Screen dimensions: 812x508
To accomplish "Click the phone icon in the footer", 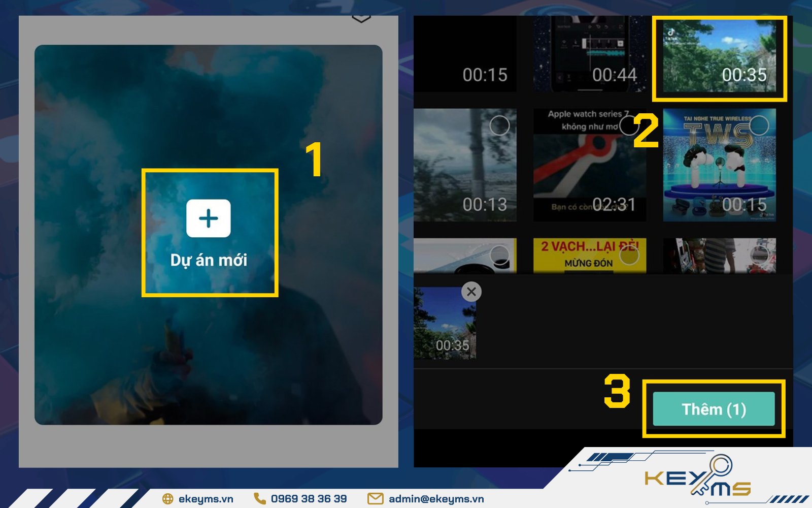I will pyautogui.click(x=260, y=499).
